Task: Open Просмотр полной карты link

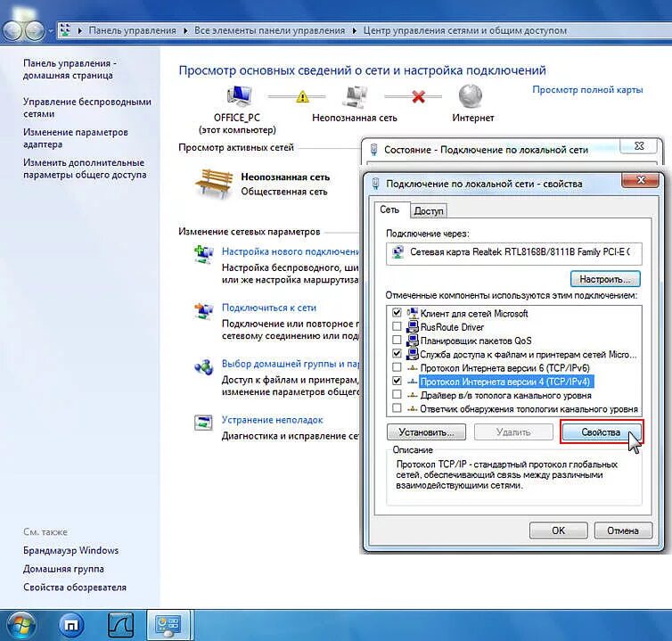Action: 587,90
